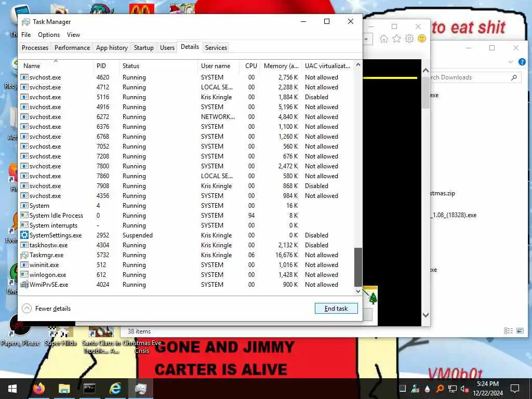Screen dimensions: 532x399
Task: Click the taskbar clock and date
Action: (x=487, y=389)
